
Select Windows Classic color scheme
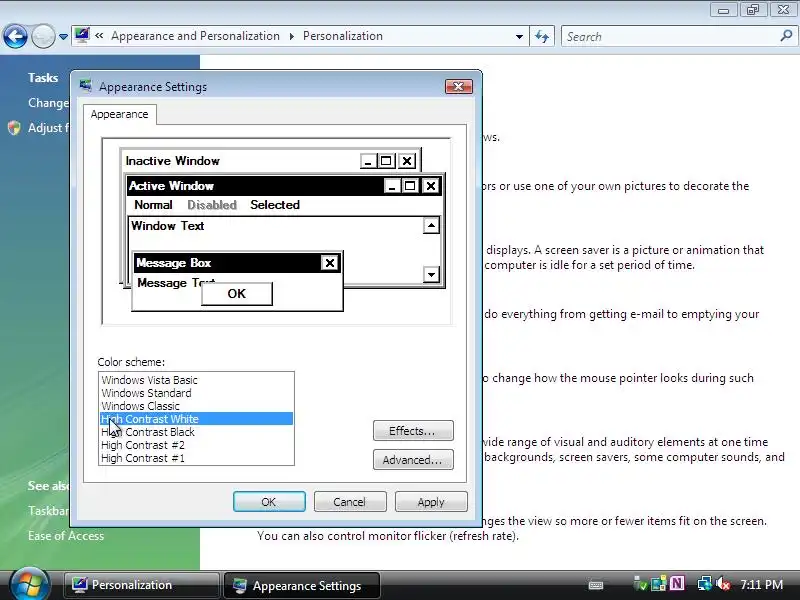[x=196, y=406]
